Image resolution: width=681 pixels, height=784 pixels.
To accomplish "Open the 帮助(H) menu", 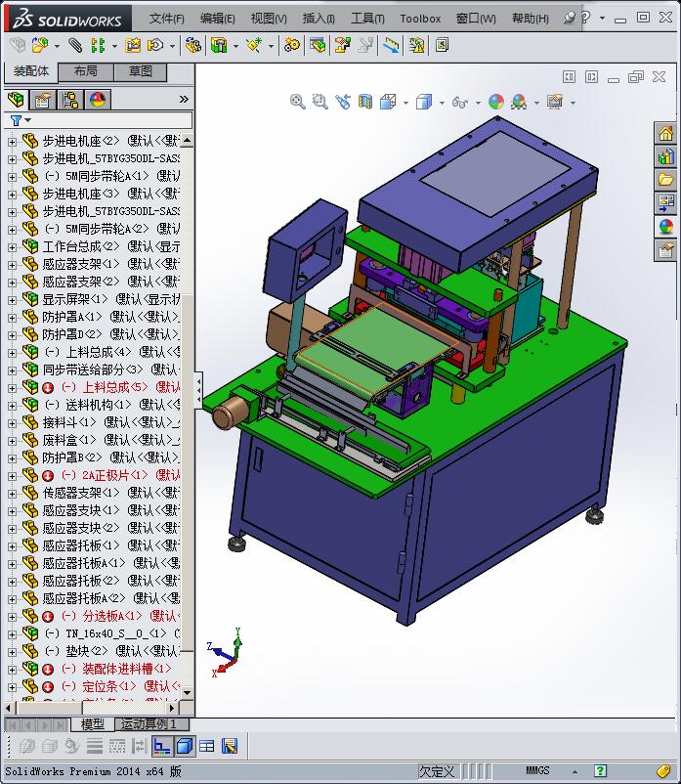I will [531, 19].
